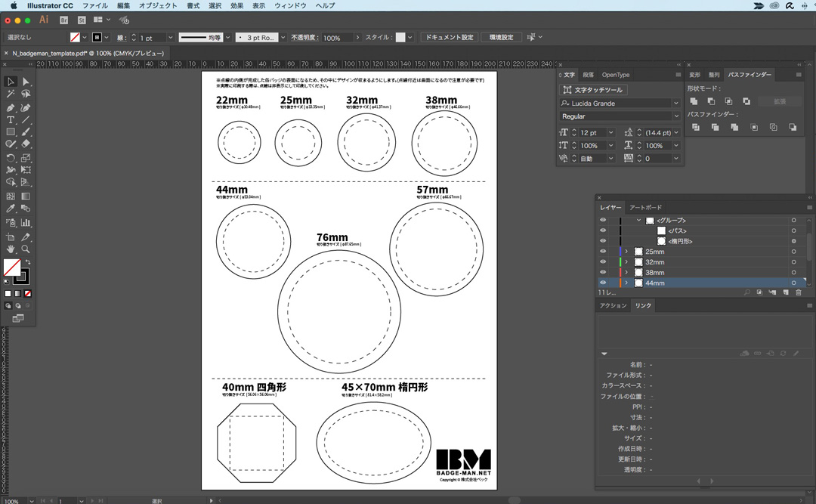The width and height of the screenshot is (816, 504).
Task: Select the Type tool
Action: 11,120
